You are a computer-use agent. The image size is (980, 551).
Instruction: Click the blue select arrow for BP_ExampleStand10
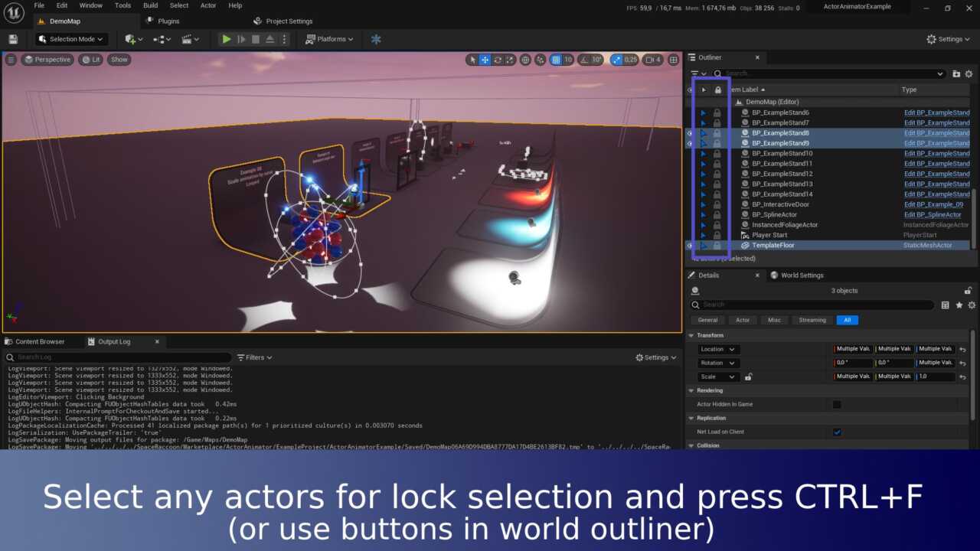[x=704, y=153]
